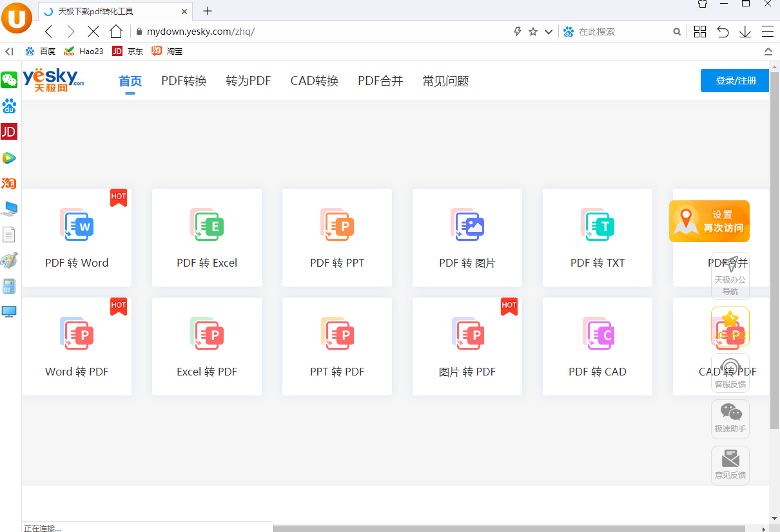Click the yesky 天极网 logo
Viewport: 780px width, 532px height.
point(54,80)
